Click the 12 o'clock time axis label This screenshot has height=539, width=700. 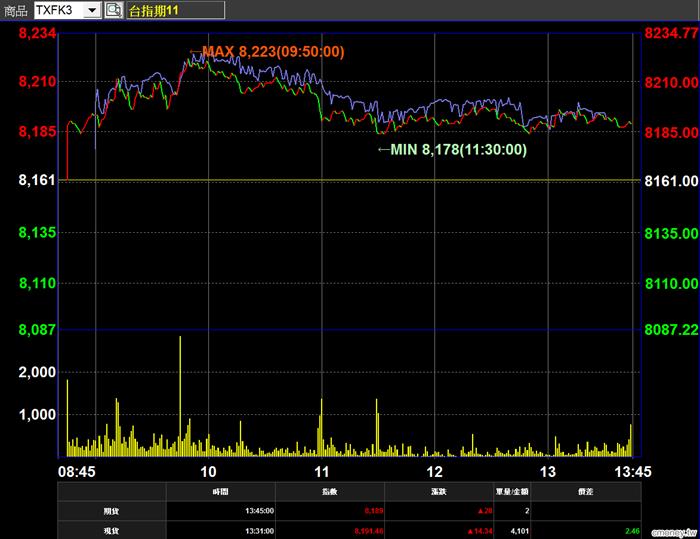tap(435, 471)
